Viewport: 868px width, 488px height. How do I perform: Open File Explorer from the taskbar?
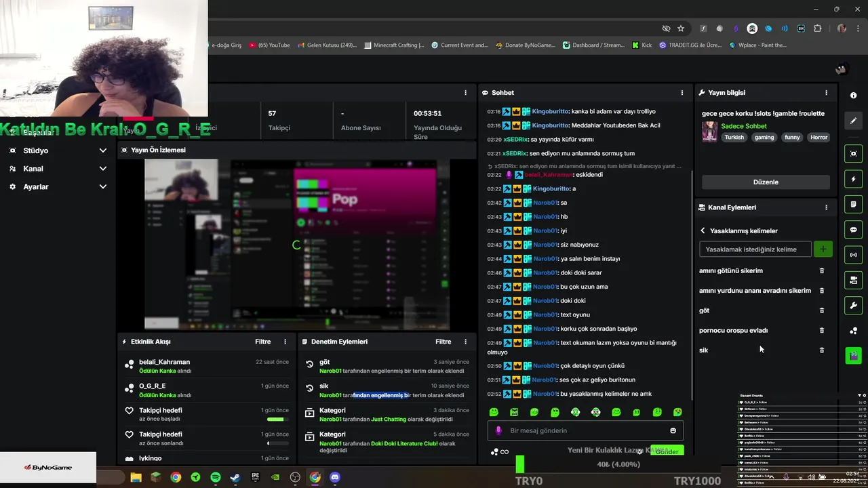pos(136,477)
